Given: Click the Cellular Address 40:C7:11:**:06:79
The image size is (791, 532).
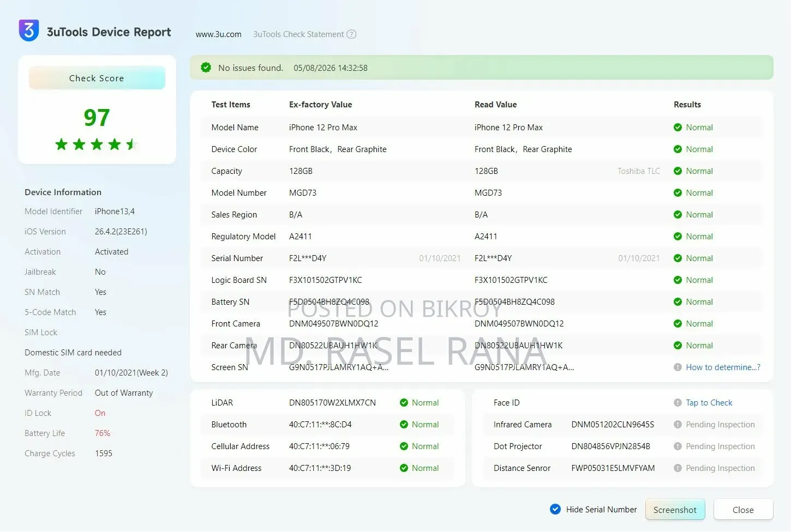Looking at the screenshot, I should 319,446.
